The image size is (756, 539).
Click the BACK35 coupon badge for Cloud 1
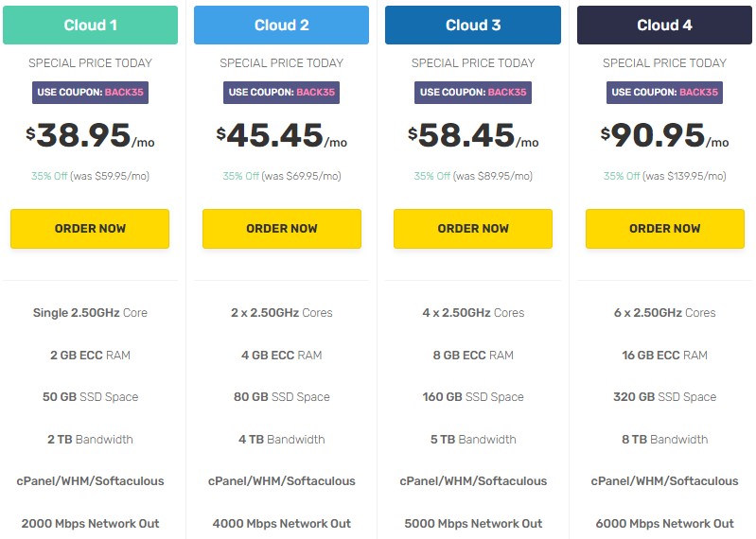(x=90, y=93)
